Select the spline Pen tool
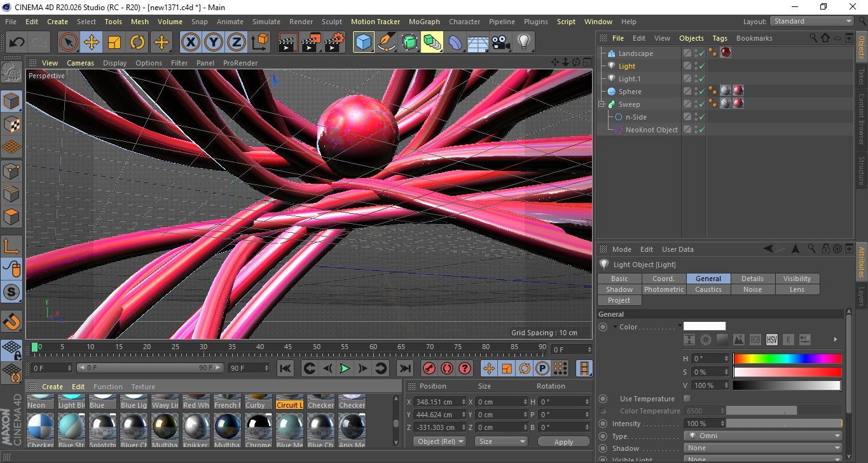 386,43
